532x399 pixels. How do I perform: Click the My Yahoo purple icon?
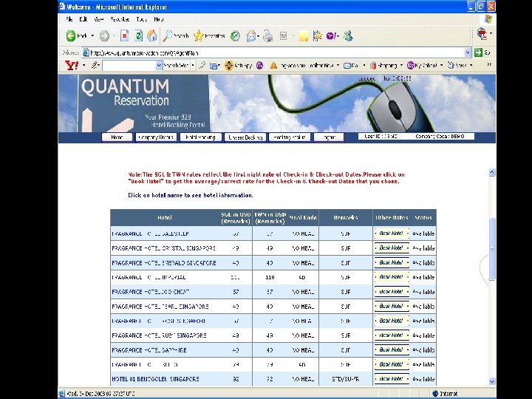[x=410, y=65]
